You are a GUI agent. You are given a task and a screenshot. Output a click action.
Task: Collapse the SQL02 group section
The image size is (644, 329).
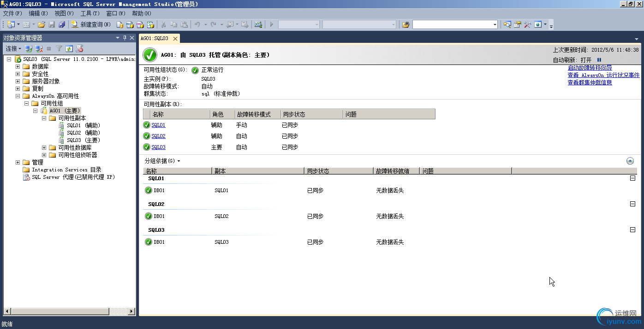(633, 204)
